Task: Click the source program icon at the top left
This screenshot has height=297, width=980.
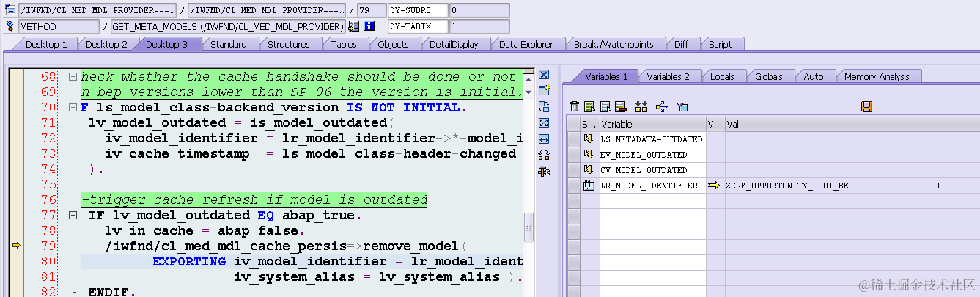Action: tap(10, 10)
